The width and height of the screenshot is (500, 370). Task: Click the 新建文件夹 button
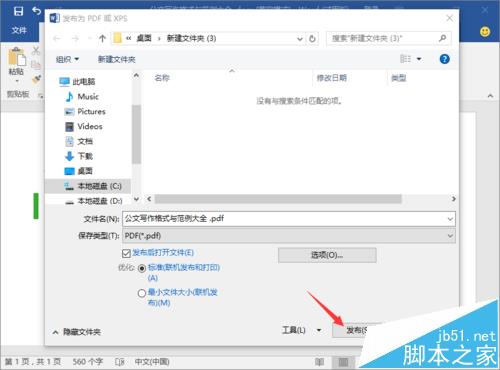[117, 59]
